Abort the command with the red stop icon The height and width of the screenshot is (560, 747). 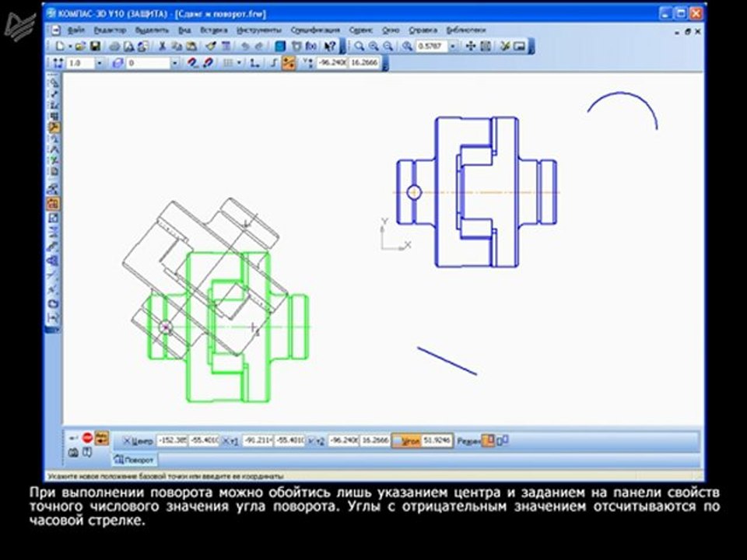pyautogui.click(x=87, y=437)
